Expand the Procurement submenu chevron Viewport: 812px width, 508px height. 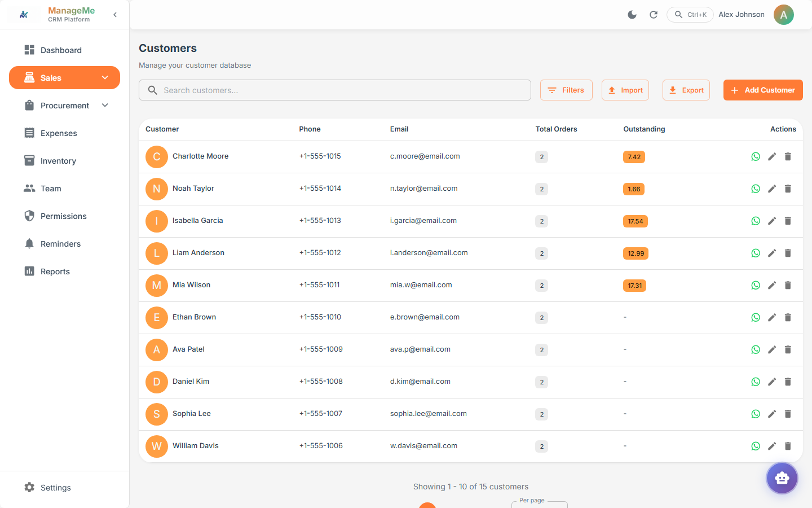point(105,106)
